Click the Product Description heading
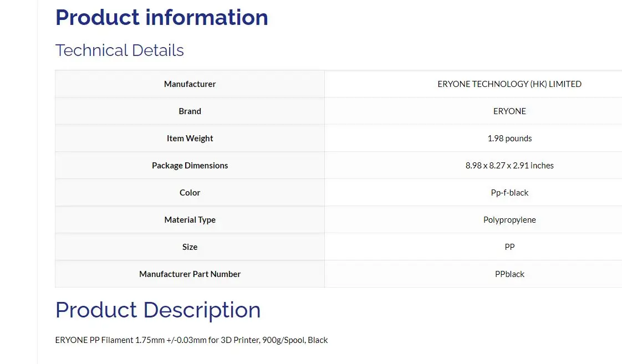 [158, 310]
